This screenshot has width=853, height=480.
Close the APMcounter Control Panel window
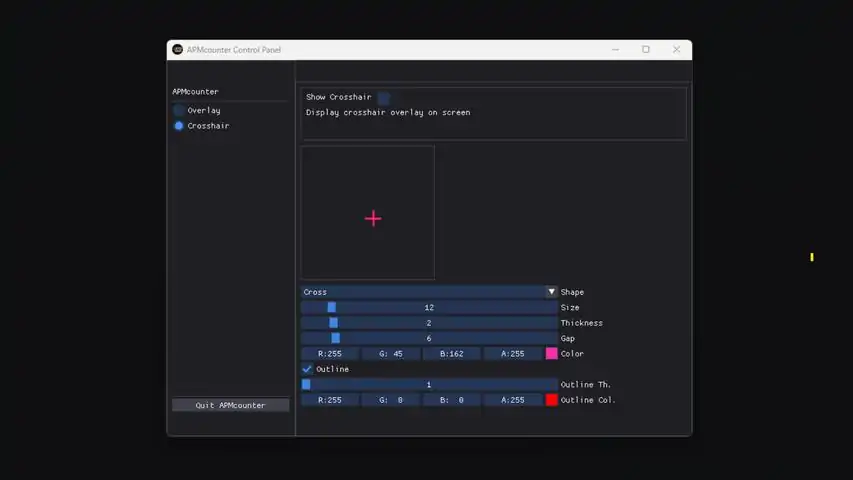click(x=676, y=50)
